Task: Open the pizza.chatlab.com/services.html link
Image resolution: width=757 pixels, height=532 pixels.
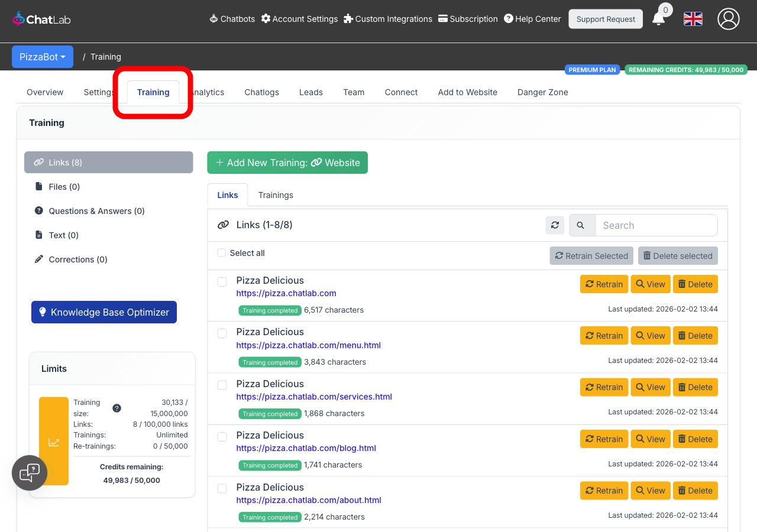Action: [x=314, y=397]
